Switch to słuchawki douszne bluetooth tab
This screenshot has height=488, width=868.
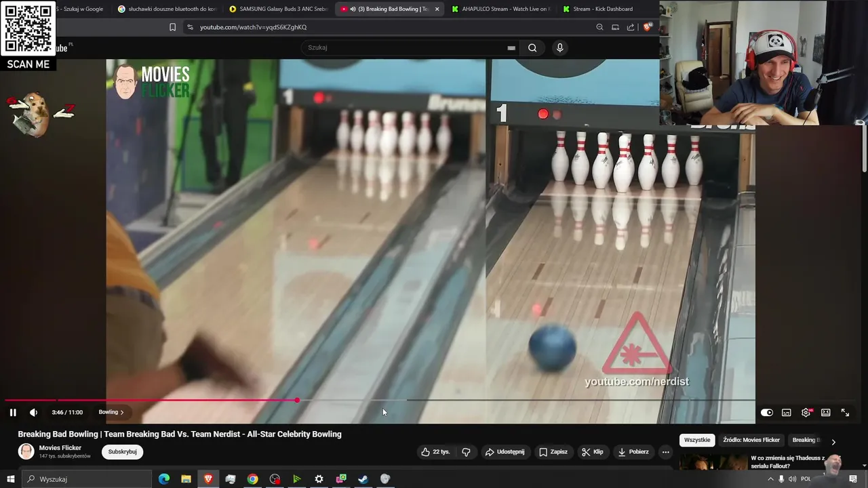[167, 9]
